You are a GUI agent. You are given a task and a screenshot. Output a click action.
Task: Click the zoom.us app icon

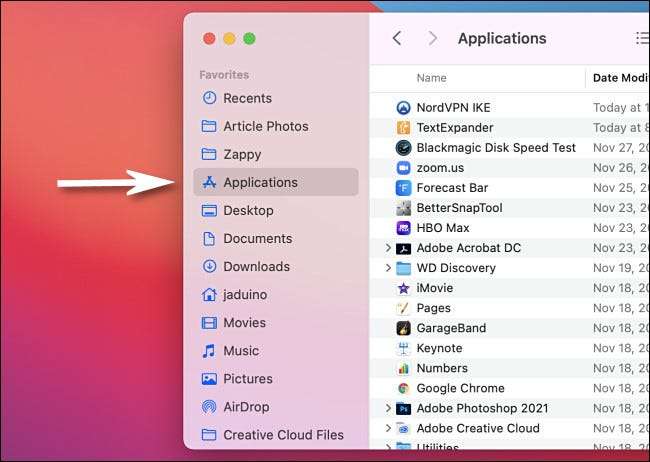coord(403,168)
